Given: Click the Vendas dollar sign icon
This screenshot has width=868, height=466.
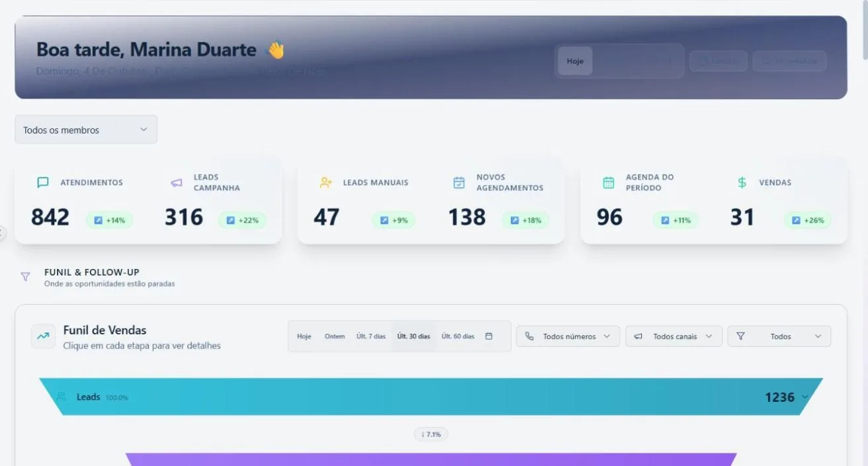Looking at the screenshot, I should pos(742,182).
